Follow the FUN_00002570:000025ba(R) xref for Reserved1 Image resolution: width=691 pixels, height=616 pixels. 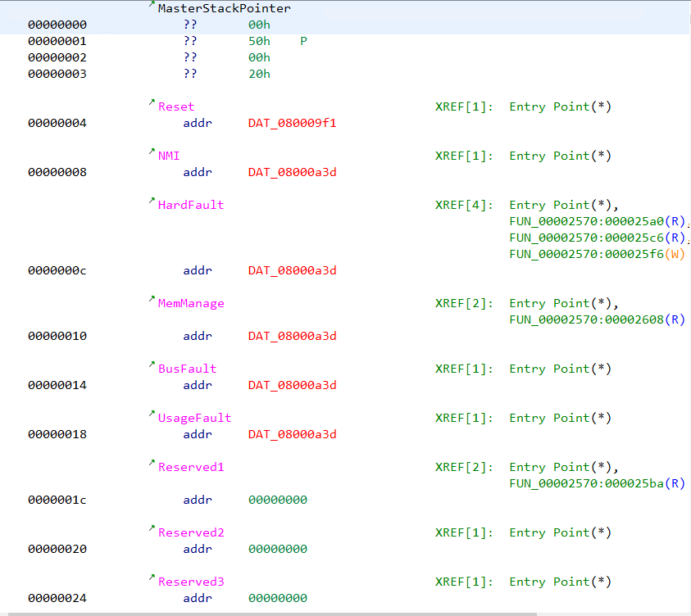tap(597, 483)
